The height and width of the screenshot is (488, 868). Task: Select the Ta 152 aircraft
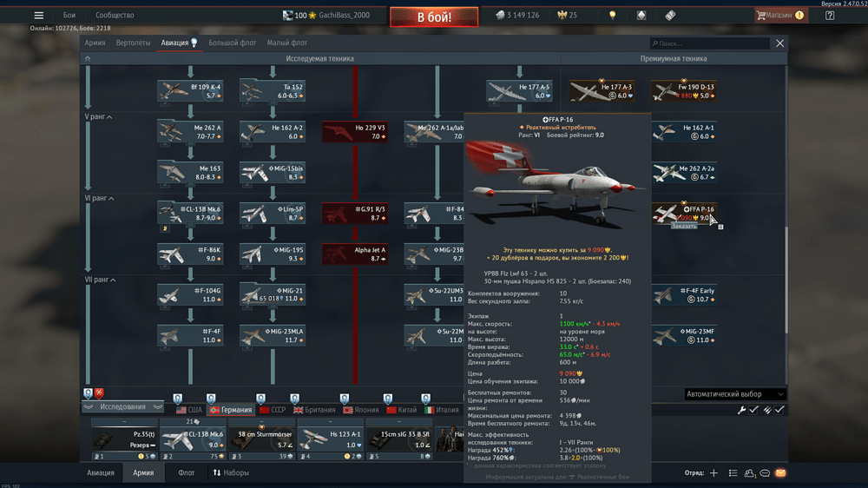click(x=273, y=91)
